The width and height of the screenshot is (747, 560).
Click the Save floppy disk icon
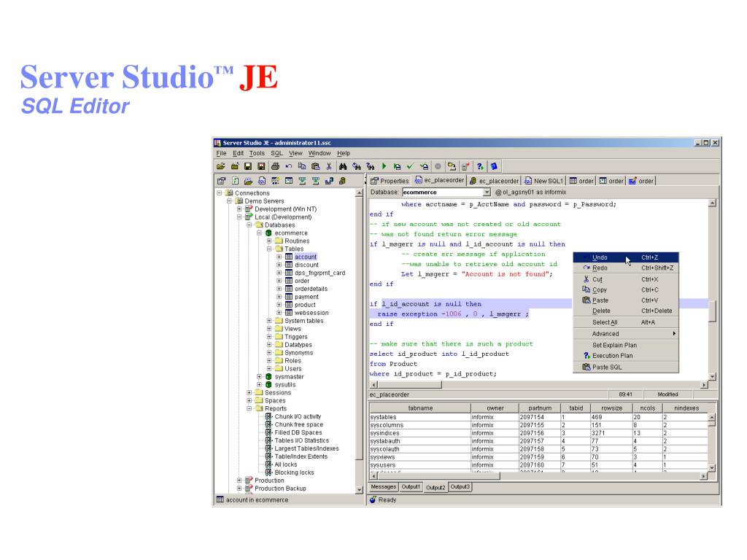coord(248,167)
